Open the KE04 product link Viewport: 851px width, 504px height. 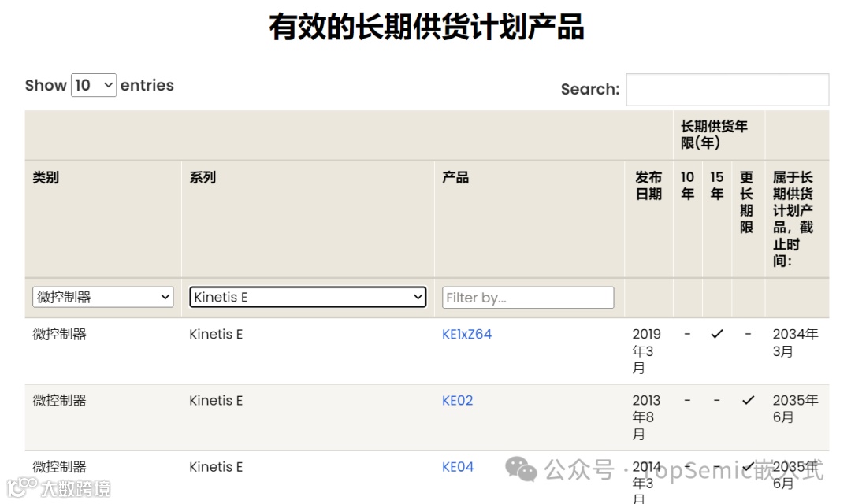(458, 466)
